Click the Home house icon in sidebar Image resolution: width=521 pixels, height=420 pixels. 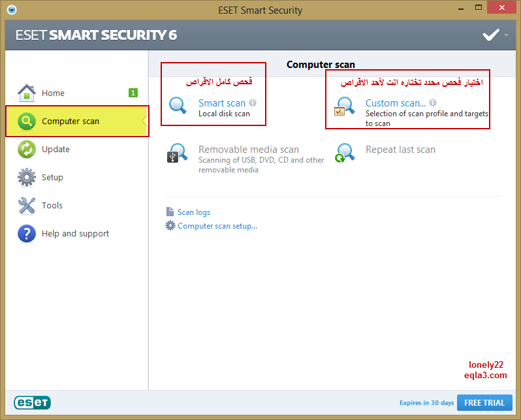[27, 93]
